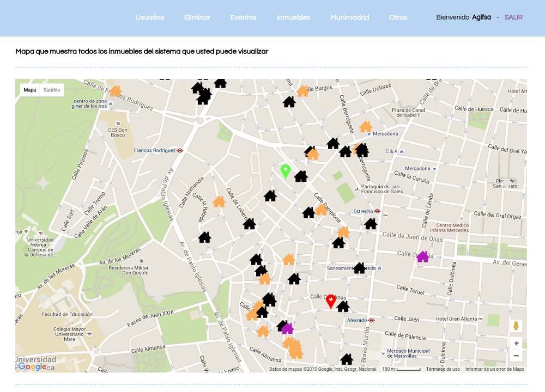Screen dimensions: 545x392
Task: Open the Eventos menu
Action: pos(243,17)
